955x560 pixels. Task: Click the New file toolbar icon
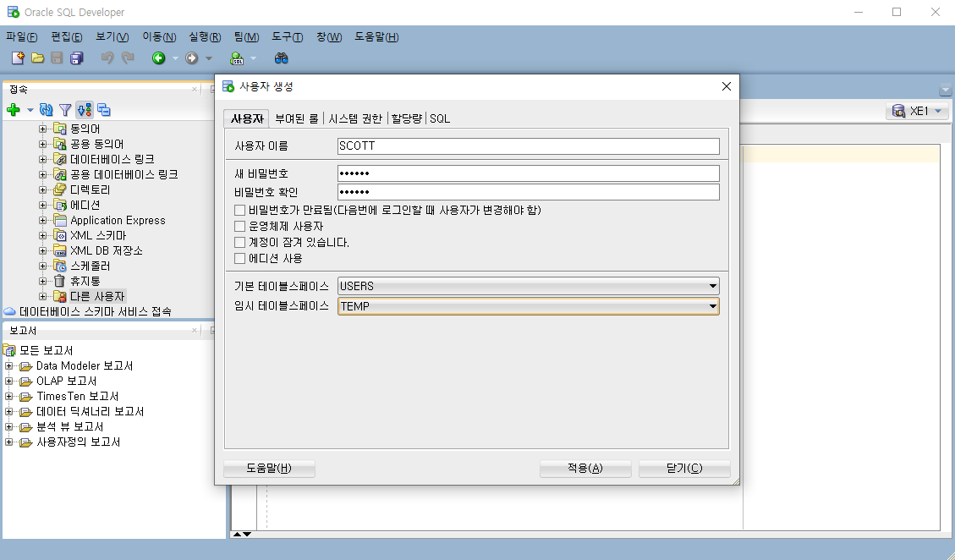click(x=18, y=58)
